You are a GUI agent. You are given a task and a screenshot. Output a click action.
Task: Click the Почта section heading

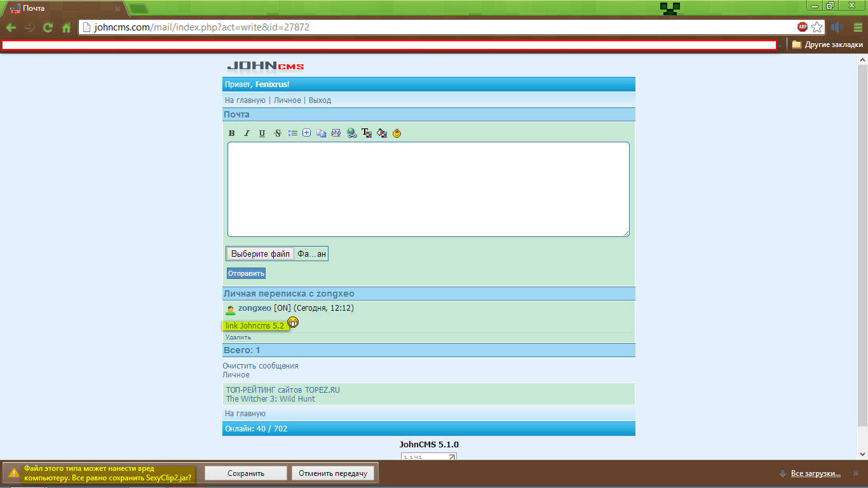point(237,114)
